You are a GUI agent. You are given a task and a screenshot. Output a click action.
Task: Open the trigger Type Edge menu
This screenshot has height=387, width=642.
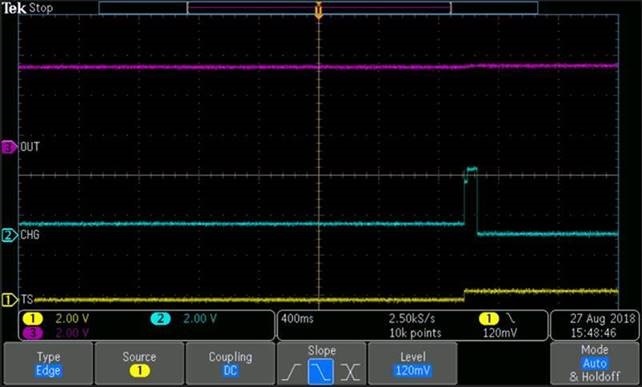click(x=48, y=364)
